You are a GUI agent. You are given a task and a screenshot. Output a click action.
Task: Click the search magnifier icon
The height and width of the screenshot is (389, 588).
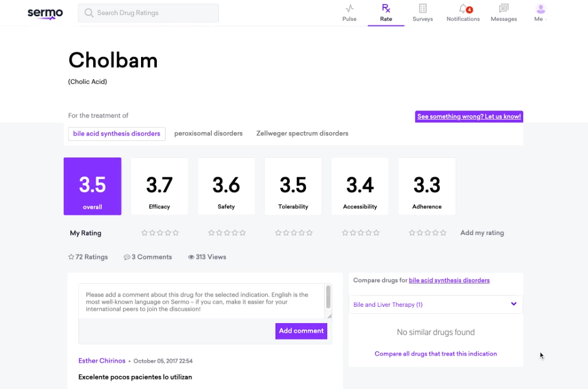(89, 13)
